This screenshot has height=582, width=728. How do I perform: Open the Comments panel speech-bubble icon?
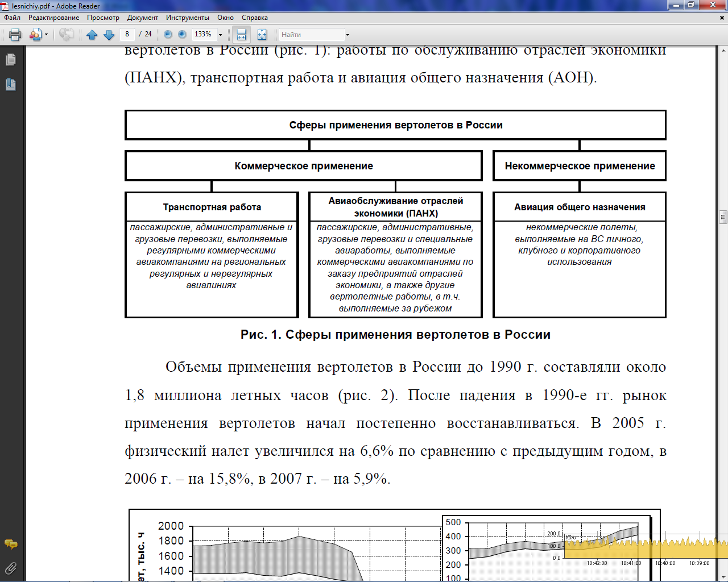10,544
